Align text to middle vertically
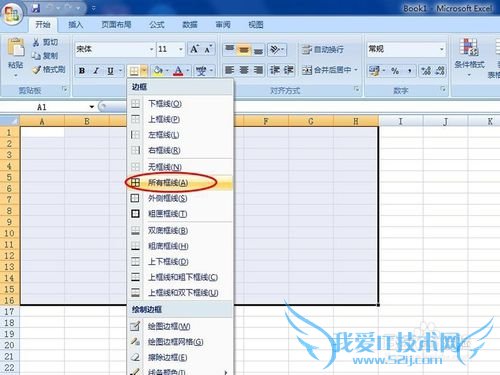 (x=244, y=49)
